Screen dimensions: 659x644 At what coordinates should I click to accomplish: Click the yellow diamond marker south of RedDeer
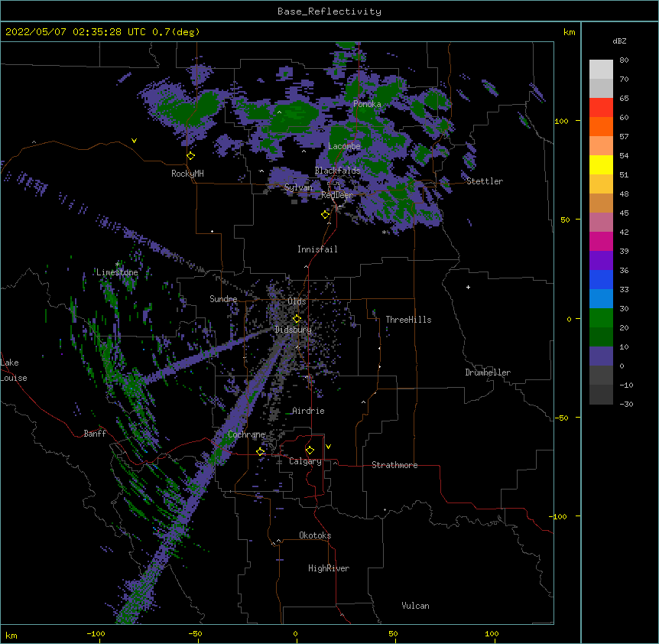[x=326, y=215]
